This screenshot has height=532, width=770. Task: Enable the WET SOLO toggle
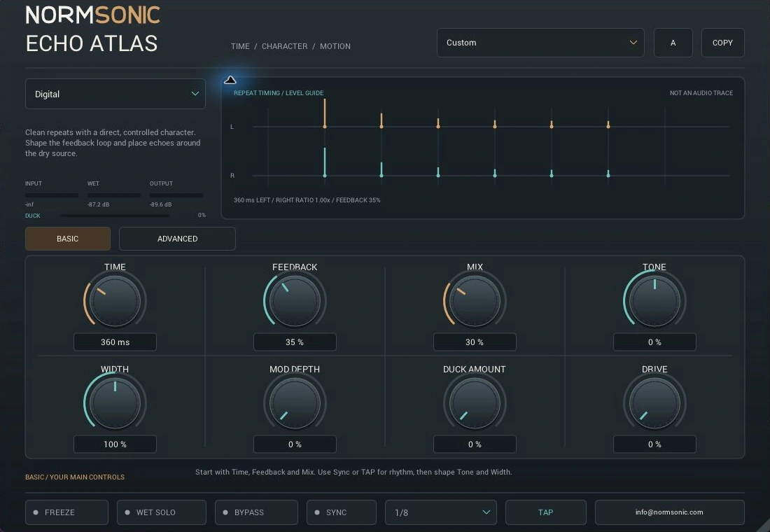click(x=162, y=512)
